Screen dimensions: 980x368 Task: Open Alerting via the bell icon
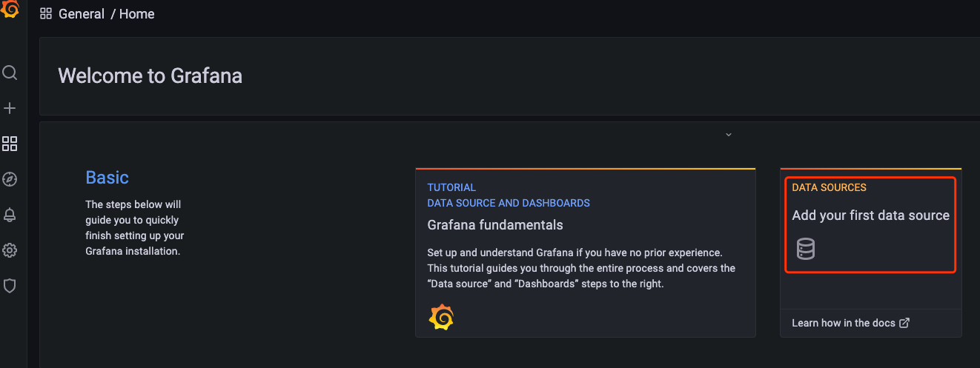[10, 215]
